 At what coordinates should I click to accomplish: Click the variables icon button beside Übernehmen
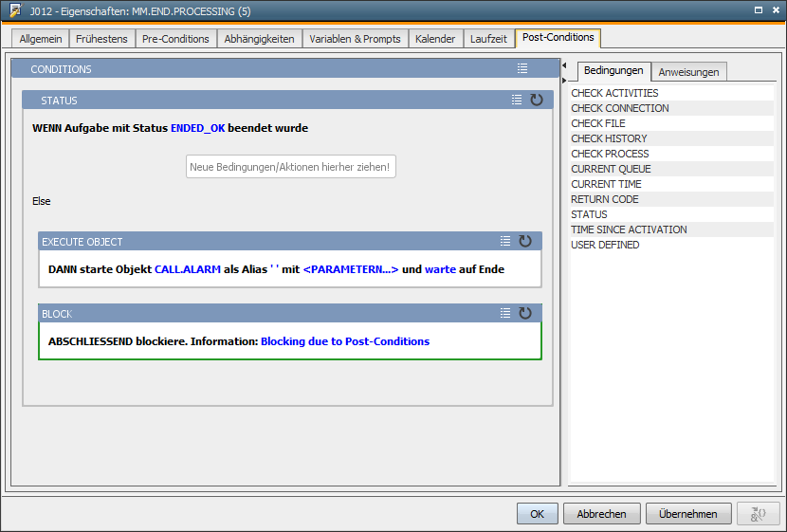758,514
